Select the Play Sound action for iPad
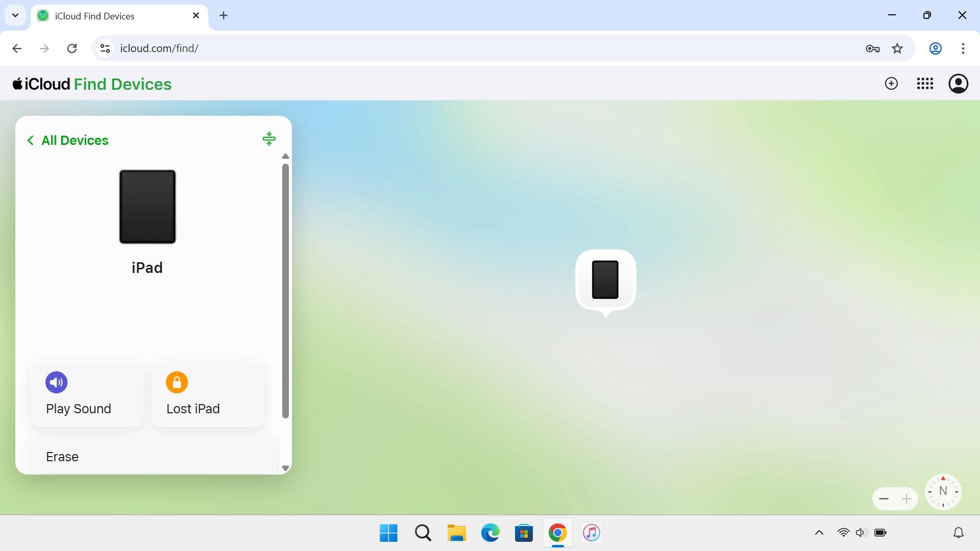 (86, 394)
